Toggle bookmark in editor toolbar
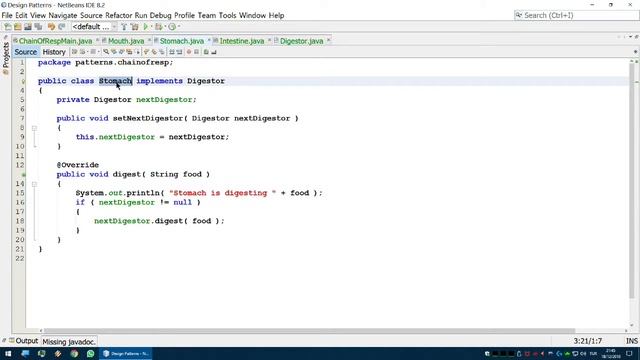The image size is (640, 360). click(162, 52)
